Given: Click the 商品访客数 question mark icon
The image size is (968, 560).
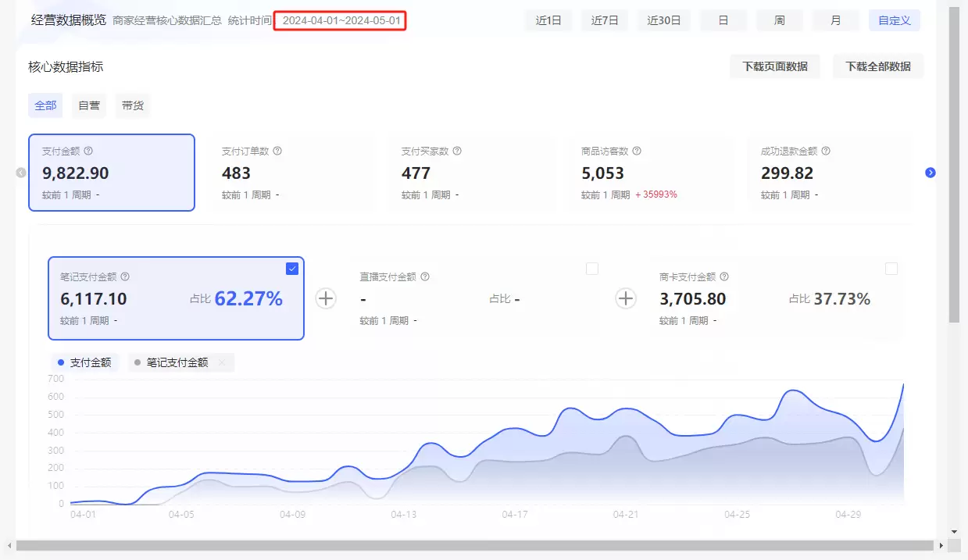Looking at the screenshot, I should (x=637, y=151).
